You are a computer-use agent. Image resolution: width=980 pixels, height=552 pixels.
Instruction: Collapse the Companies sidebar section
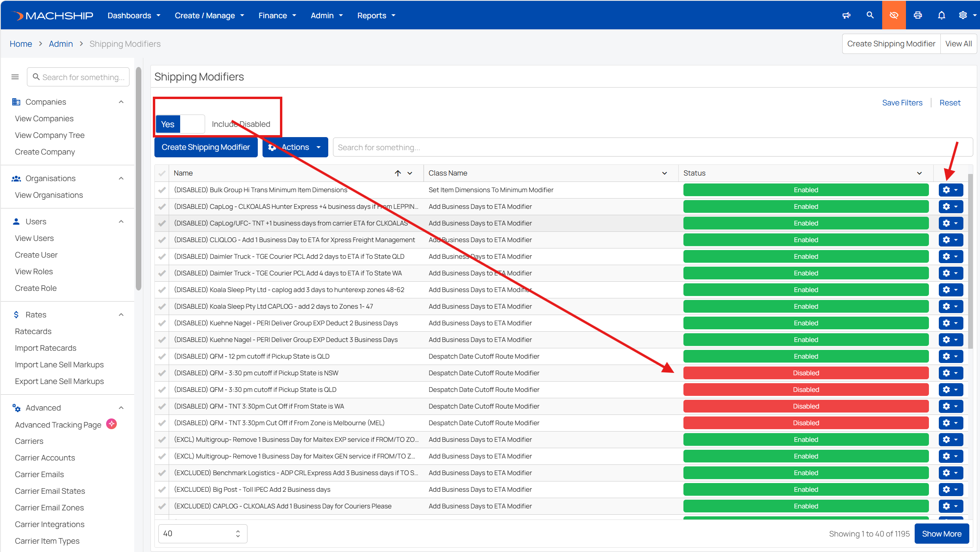coord(121,102)
